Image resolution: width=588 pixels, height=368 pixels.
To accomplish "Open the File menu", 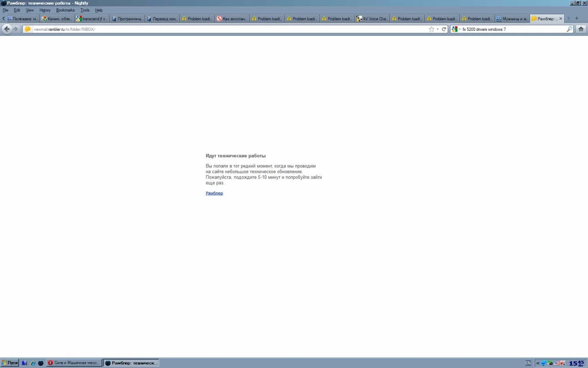I will [6, 10].
